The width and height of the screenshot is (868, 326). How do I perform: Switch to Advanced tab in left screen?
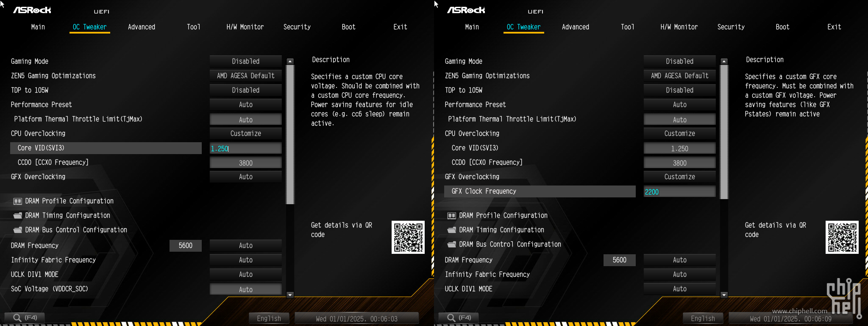pos(142,27)
